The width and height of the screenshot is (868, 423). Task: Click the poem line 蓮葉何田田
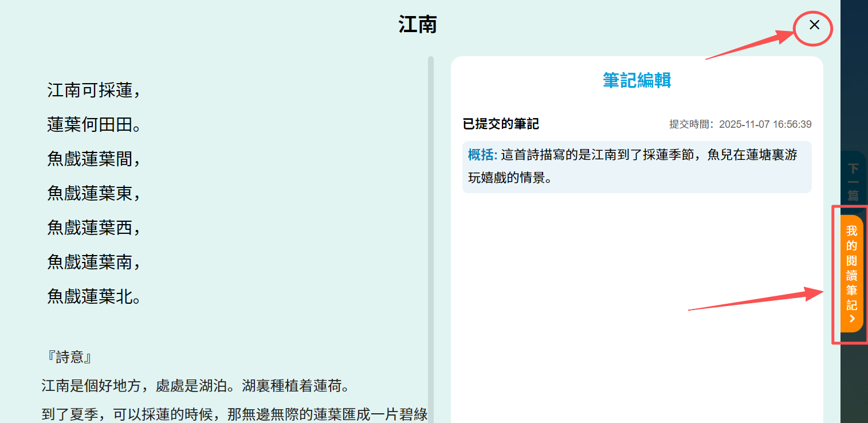[94, 124]
